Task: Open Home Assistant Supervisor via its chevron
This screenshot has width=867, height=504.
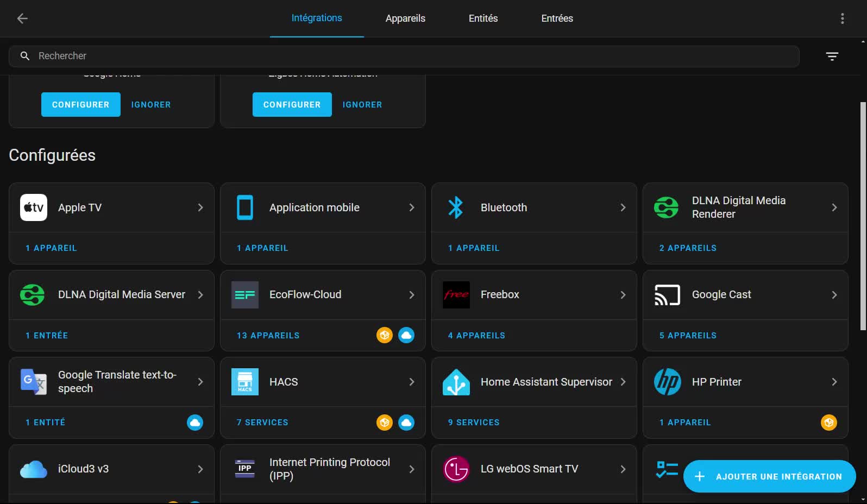Action: [623, 382]
